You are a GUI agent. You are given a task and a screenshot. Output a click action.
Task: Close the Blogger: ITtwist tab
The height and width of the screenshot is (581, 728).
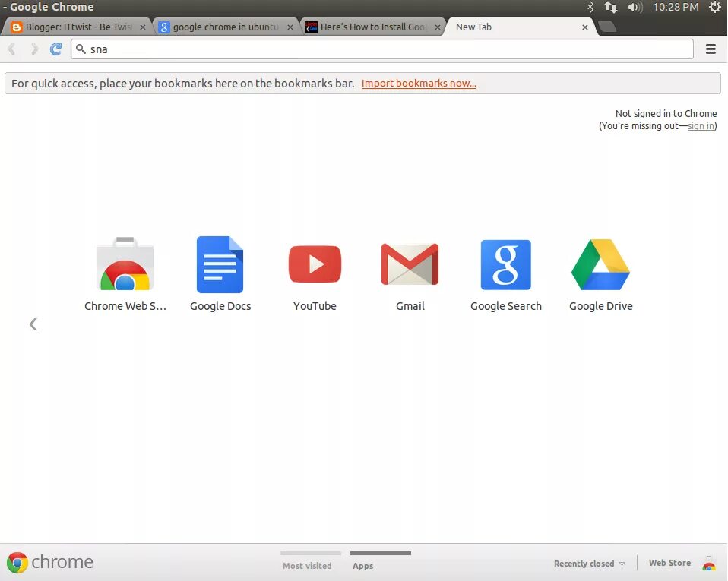coord(143,27)
